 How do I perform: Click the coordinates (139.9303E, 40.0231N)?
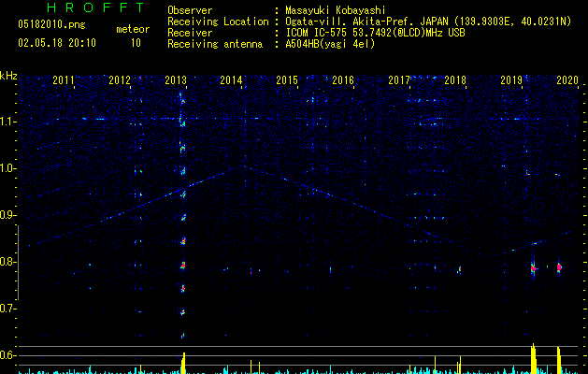[512, 22]
